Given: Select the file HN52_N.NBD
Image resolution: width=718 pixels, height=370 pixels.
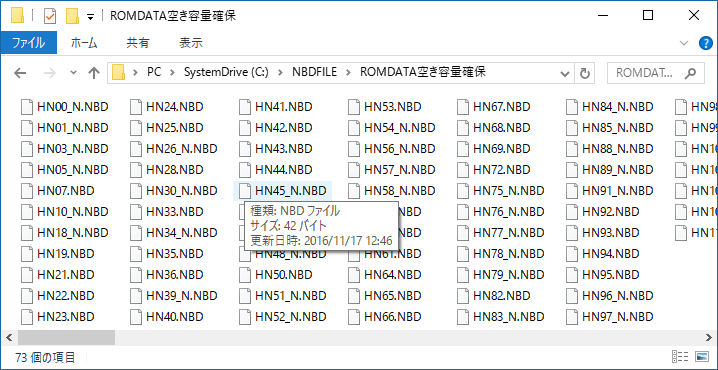Looking at the screenshot, I should coord(283,317).
